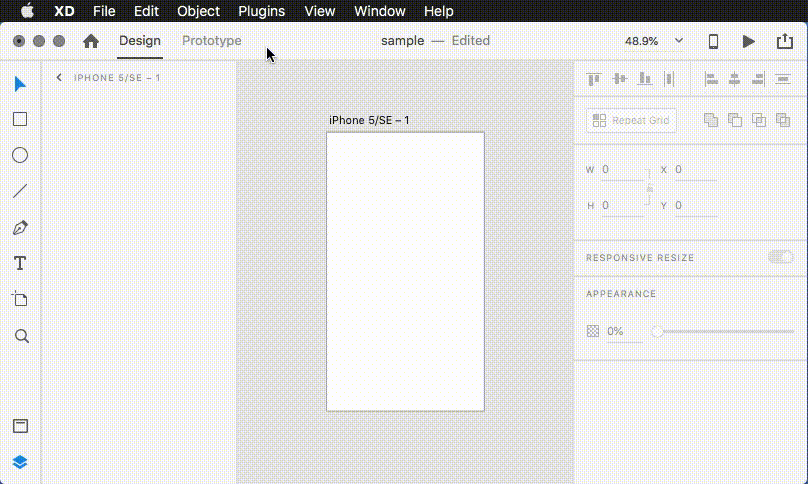Open the XD application menu
Screen dimensions: 808x484
[x=64, y=11]
